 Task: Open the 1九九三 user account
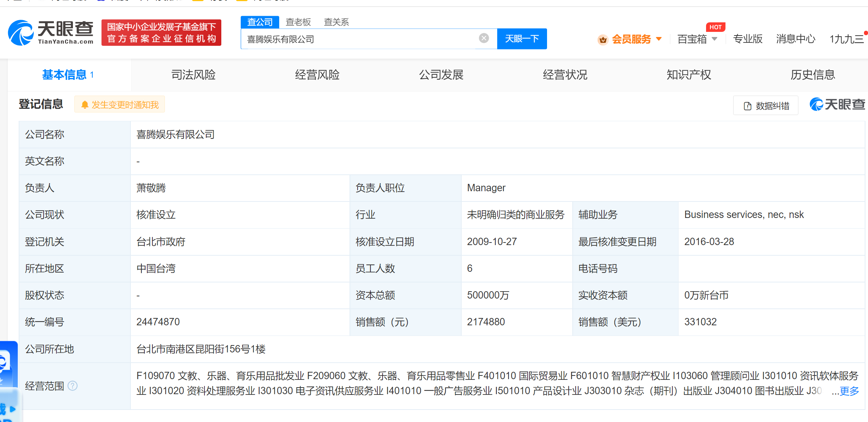pyautogui.click(x=846, y=39)
